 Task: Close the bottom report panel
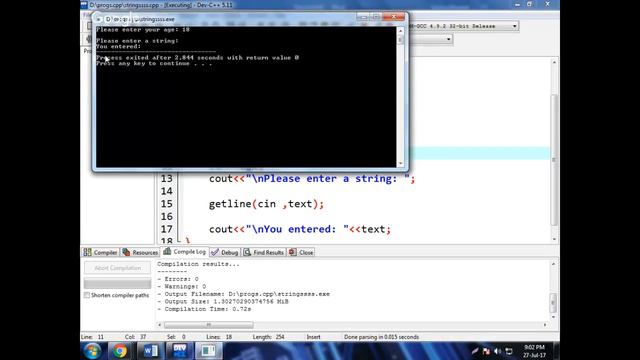click(x=301, y=252)
